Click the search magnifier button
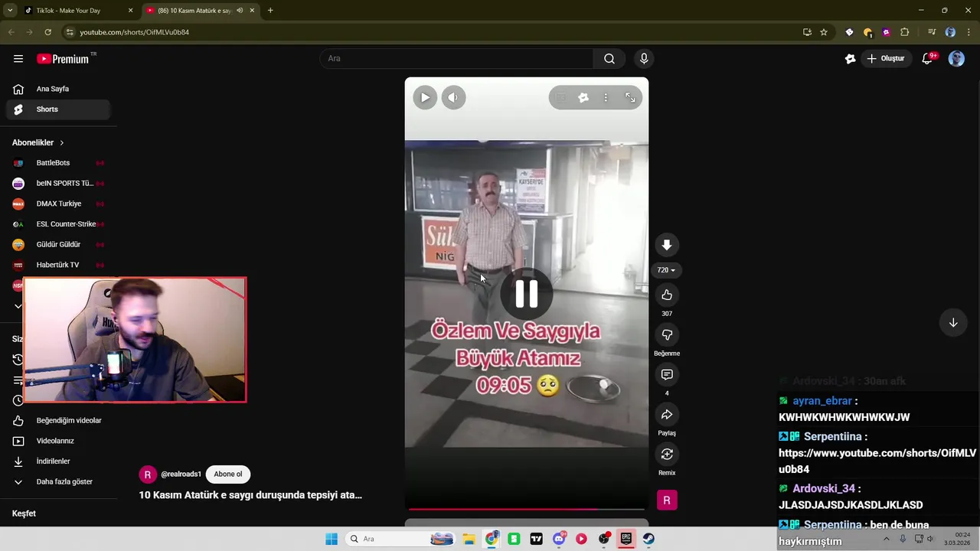This screenshot has width=980, height=551. pos(609,59)
